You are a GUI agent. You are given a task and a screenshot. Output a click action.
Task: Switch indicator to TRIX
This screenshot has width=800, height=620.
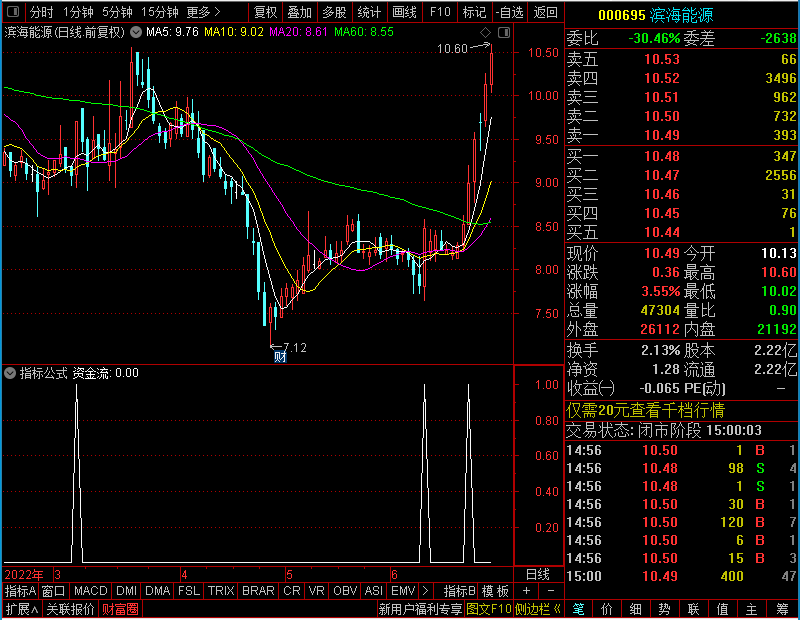tap(221, 591)
